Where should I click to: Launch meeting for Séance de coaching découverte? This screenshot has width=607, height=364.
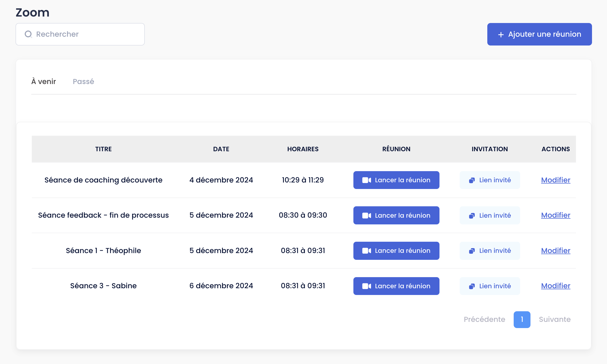(396, 180)
